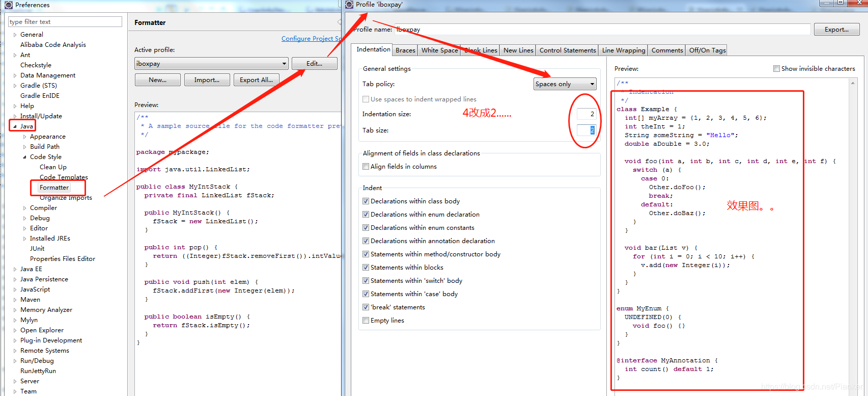This screenshot has width=868, height=396.
Task: Select Code Templates in the tree
Action: (x=64, y=177)
